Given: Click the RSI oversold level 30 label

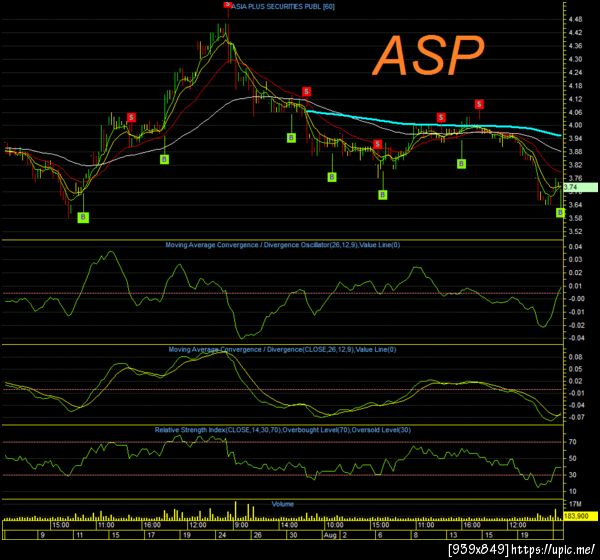Looking at the screenshot, I should [x=572, y=475].
